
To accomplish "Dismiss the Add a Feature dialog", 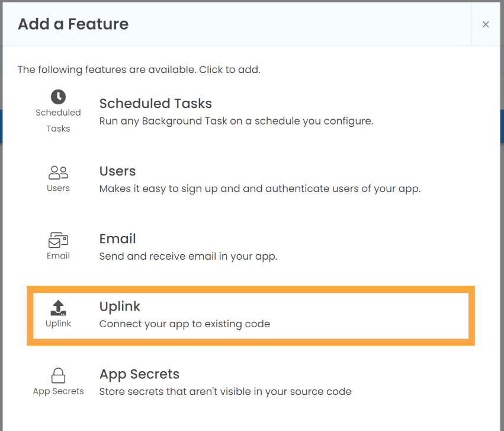I will [486, 24].
